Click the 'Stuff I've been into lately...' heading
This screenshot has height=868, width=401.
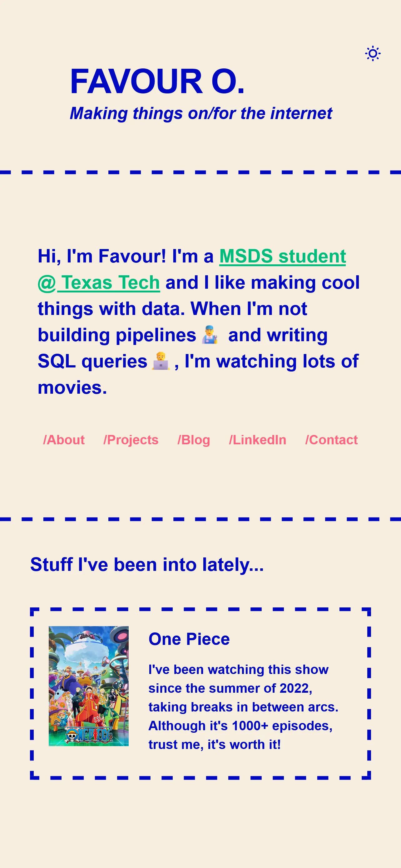tap(147, 564)
